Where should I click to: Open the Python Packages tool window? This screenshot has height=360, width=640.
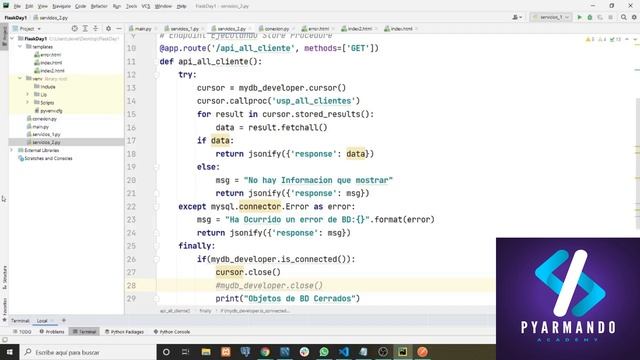click(124, 332)
